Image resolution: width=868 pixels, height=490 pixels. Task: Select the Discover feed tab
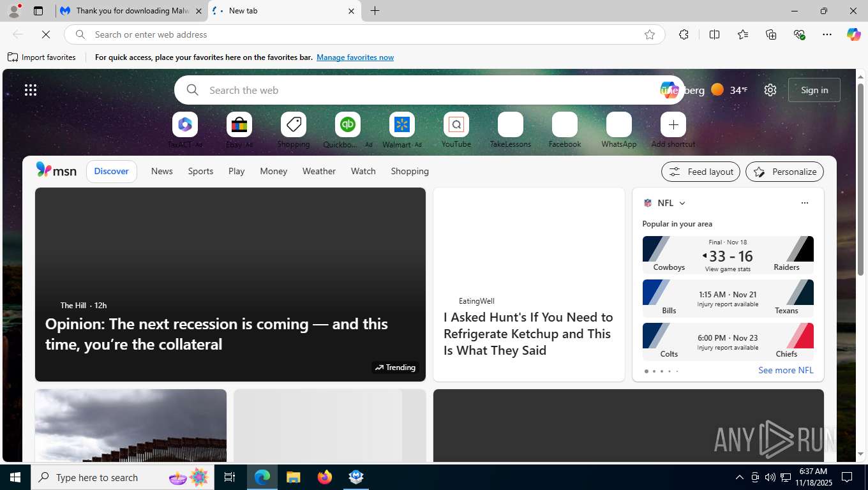(112, 171)
